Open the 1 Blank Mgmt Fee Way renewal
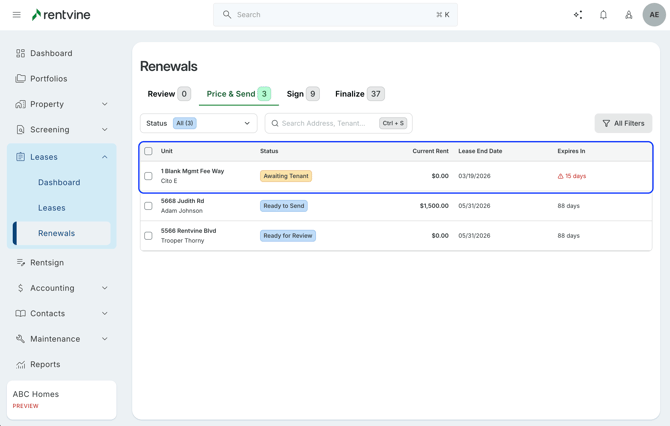Screen dimensions: 670x426 [x=192, y=172]
